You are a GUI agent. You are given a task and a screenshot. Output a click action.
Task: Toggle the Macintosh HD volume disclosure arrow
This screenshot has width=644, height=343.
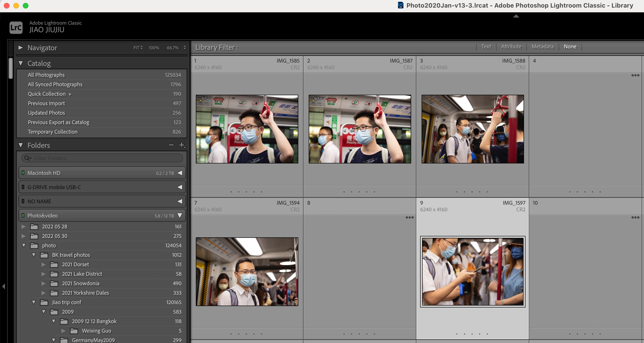180,173
